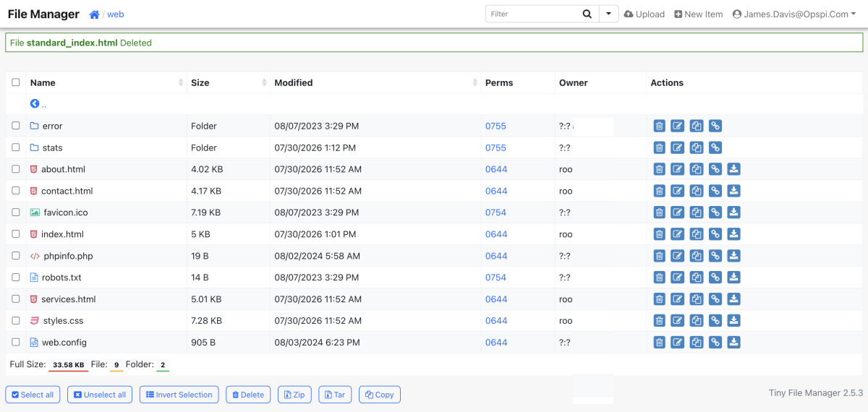
Task: Rename phpinfo.php using edit icon
Action: coord(678,256)
